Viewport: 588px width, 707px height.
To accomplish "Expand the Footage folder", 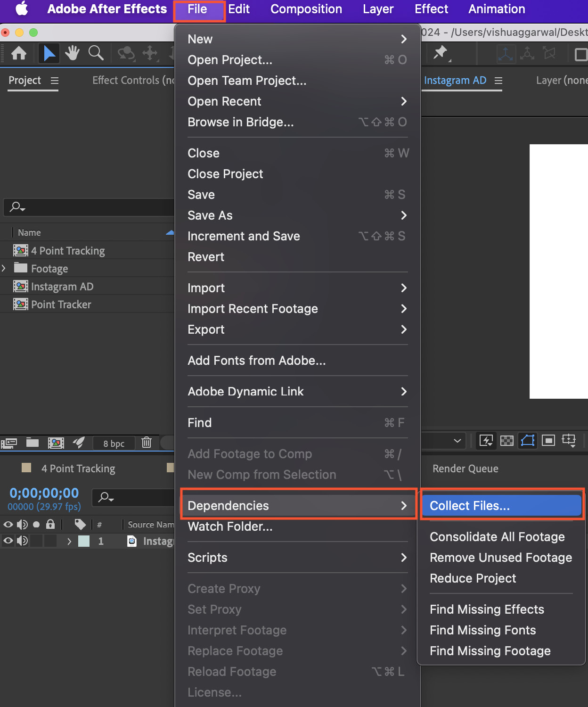I will pos(4,268).
